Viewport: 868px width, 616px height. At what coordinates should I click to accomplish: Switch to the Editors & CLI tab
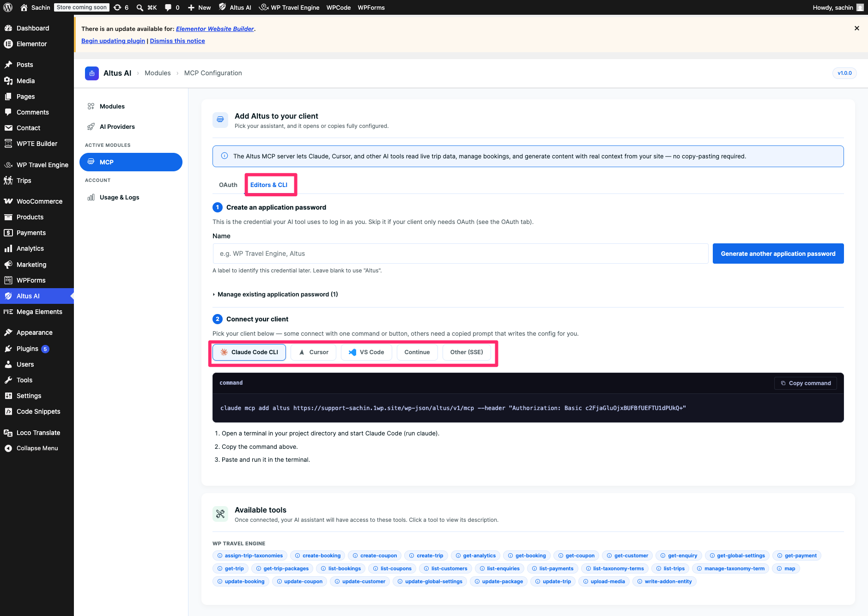click(x=269, y=185)
